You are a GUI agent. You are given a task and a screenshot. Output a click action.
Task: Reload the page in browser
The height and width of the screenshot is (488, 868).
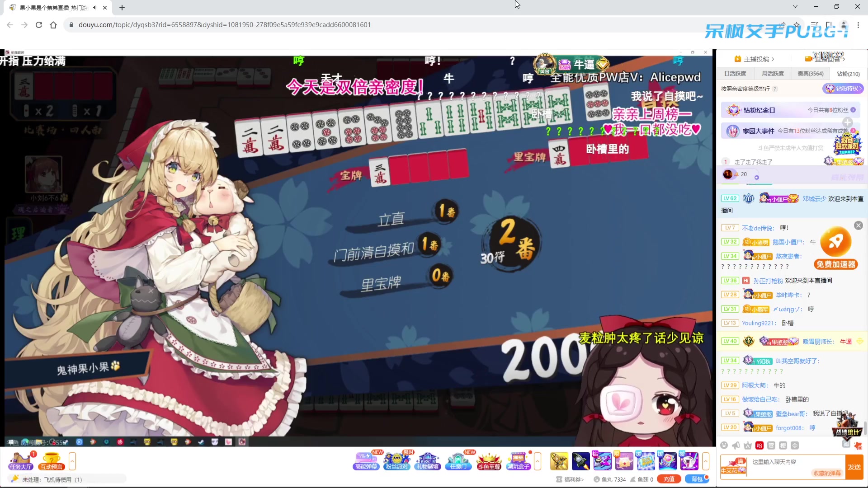[x=39, y=25]
